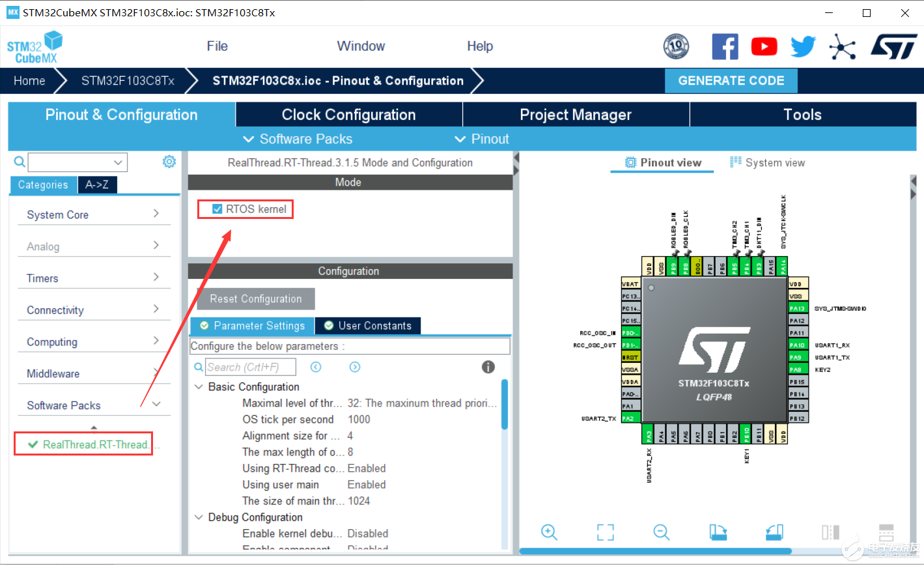The height and width of the screenshot is (565, 924).
Task: Open the Help menu
Action: (x=480, y=46)
